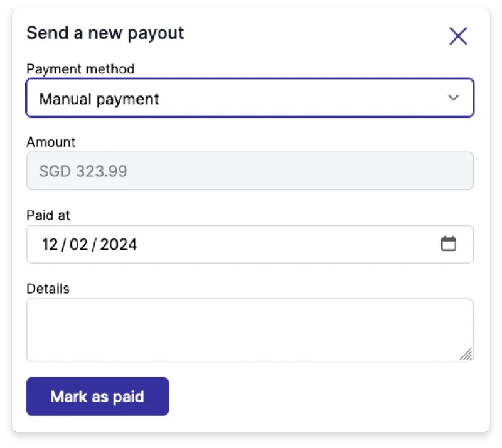The width and height of the screenshot is (502, 448).
Task: Click the second slash before the year 2024
Action: [95, 244]
